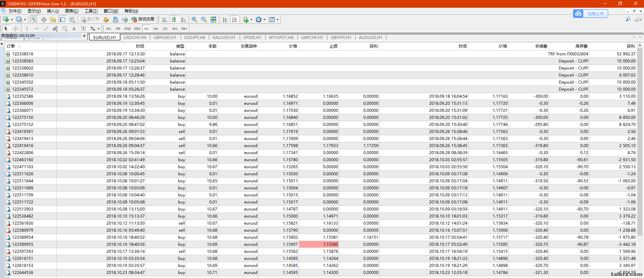644x278 pixels.
Task: Toggle the Terminal panel icon
Action: (62, 19)
